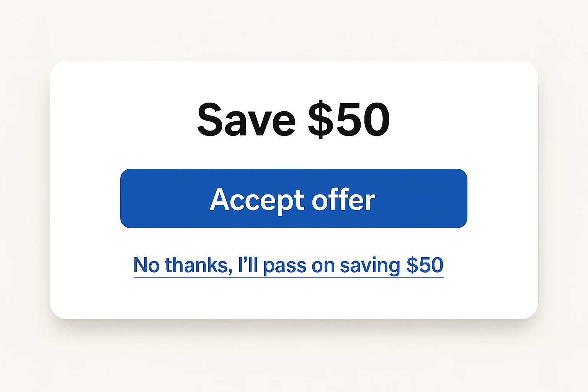Image resolution: width=588 pixels, height=392 pixels.
Task: Follow the link below the Accept offer button
Action: click(x=288, y=265)
